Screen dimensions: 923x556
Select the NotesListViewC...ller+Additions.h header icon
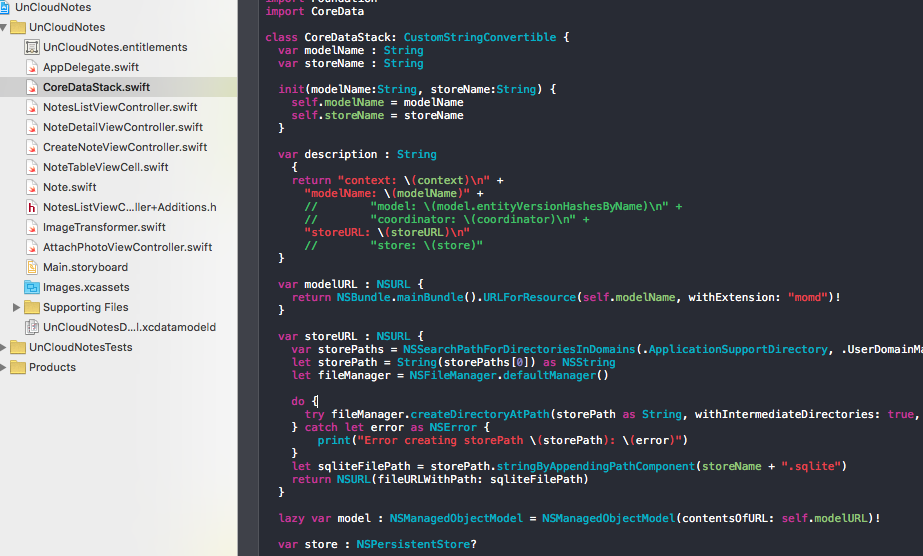pyautogui.click(x=32, y=207)
